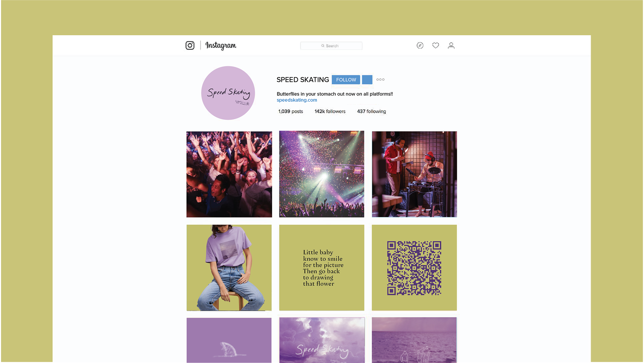644x363 pixels.
Task: Open the speedskating.com link
Action: coord(297,100)
